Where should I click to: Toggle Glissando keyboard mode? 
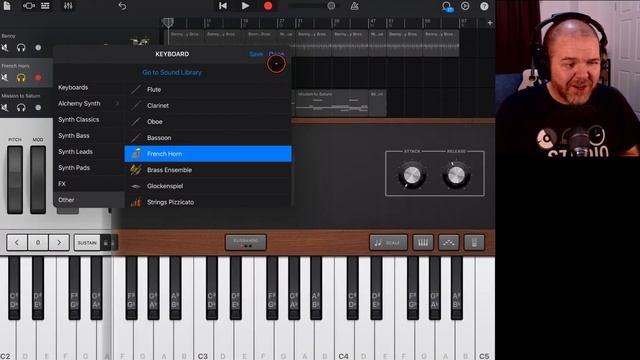coord(246,242)
